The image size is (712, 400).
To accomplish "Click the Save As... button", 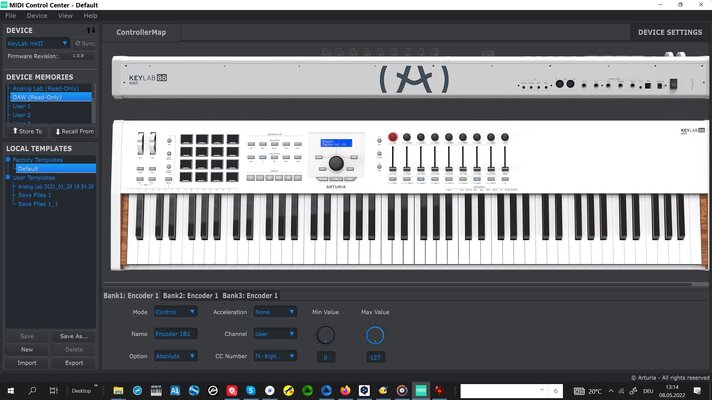I will pos(74,336).
